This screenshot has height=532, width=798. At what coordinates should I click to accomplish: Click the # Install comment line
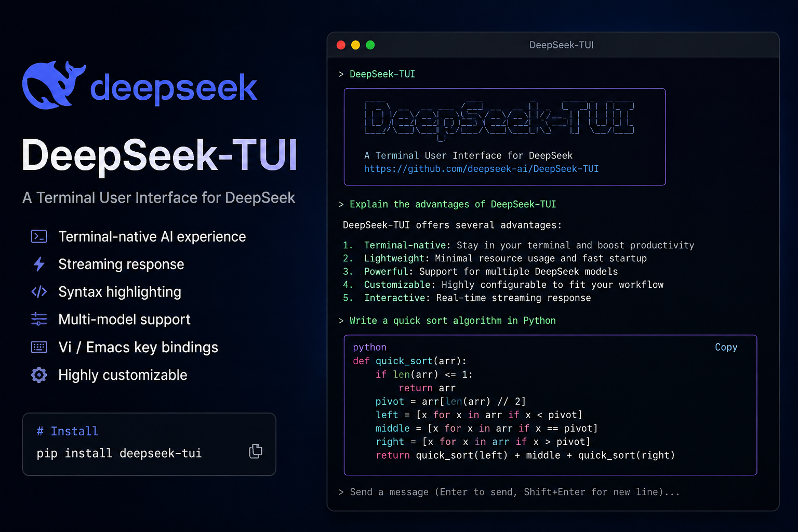pyautogui.click(x=68, y=431)
